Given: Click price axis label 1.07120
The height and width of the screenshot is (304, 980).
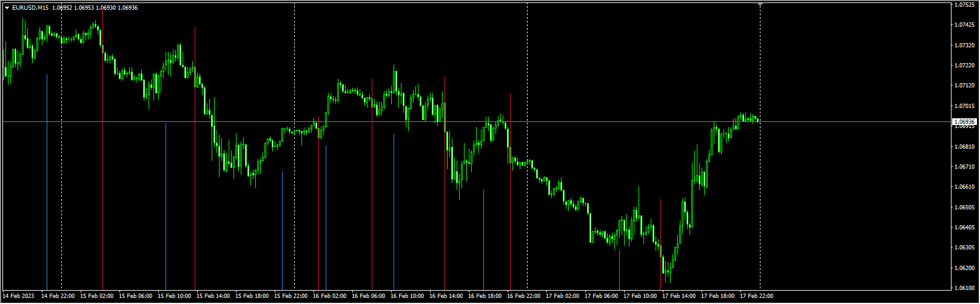Looking at the screenshot, I should click(964, 86).
